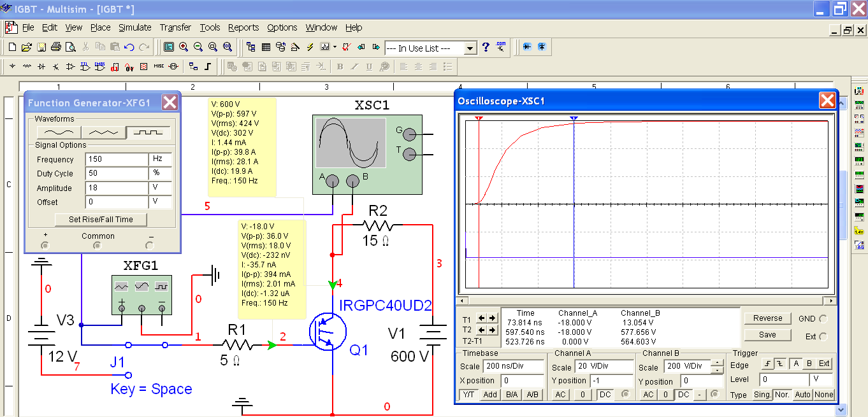Click the Zoom In magnifier icon
868x417 pixels.
pyautogui.click(x=184, y=47)
